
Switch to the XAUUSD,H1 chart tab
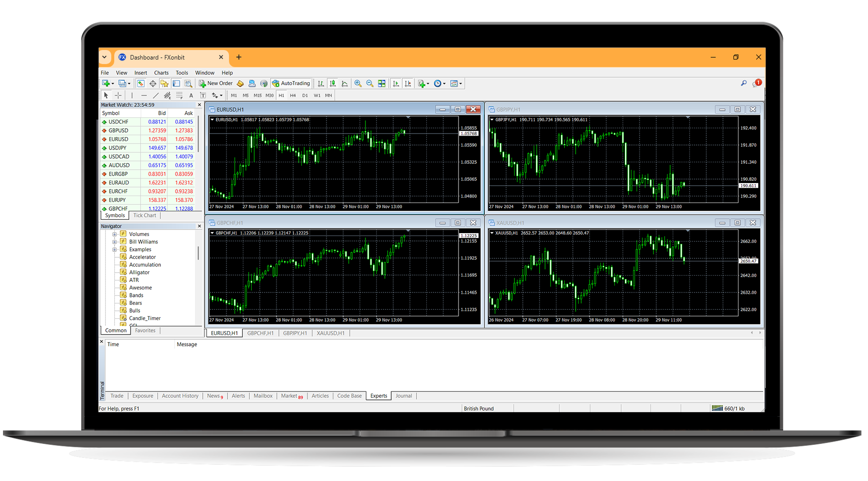click(330, 333)
